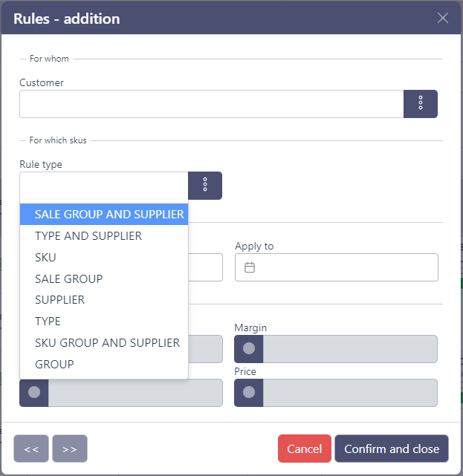The height and width of the screenshot is (476, 463).
Task: Select SALE GROUP AND SUPPLIER option
Action: [109, 215]
